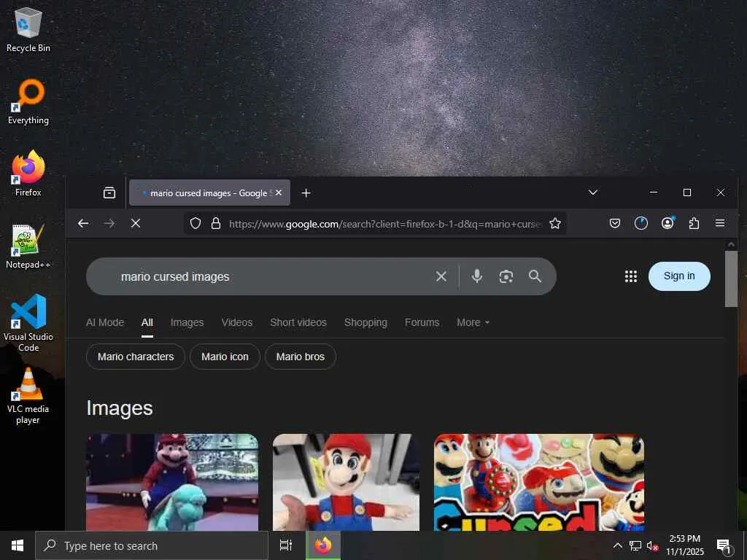
Task: Show hidden system tray icons
Action: [617, 545]
